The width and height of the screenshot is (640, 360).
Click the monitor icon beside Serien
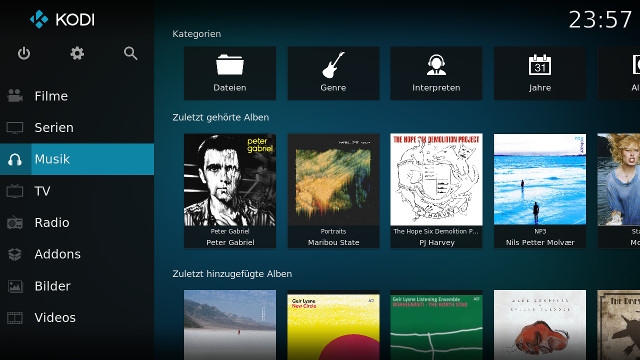[x=15, y=128]
